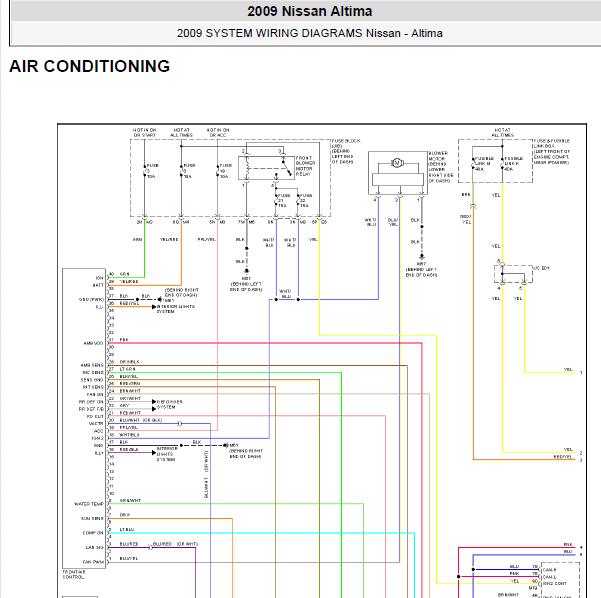Click the "SENS GND" terminal label
This screenshot has width=601, height=598.
[92, 380]
